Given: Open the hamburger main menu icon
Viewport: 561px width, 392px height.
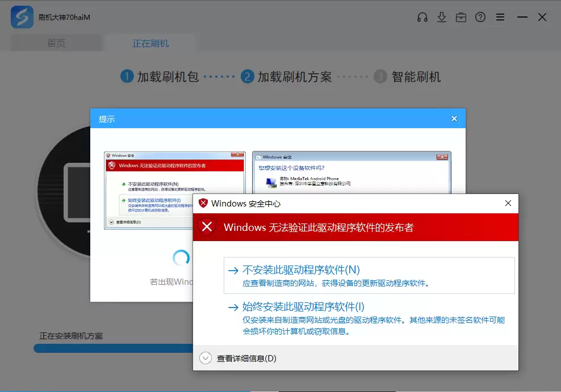Looking at the screenshot, I should point(500,17).
